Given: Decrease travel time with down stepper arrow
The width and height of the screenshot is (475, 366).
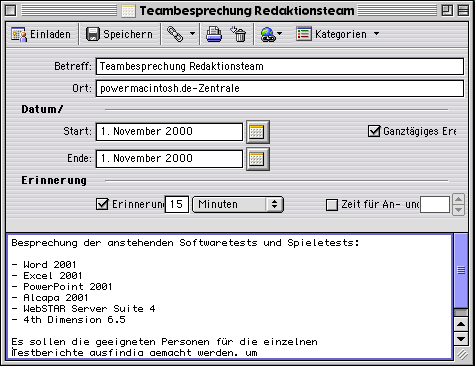Looking at the screenshot, I should (458, 210).
